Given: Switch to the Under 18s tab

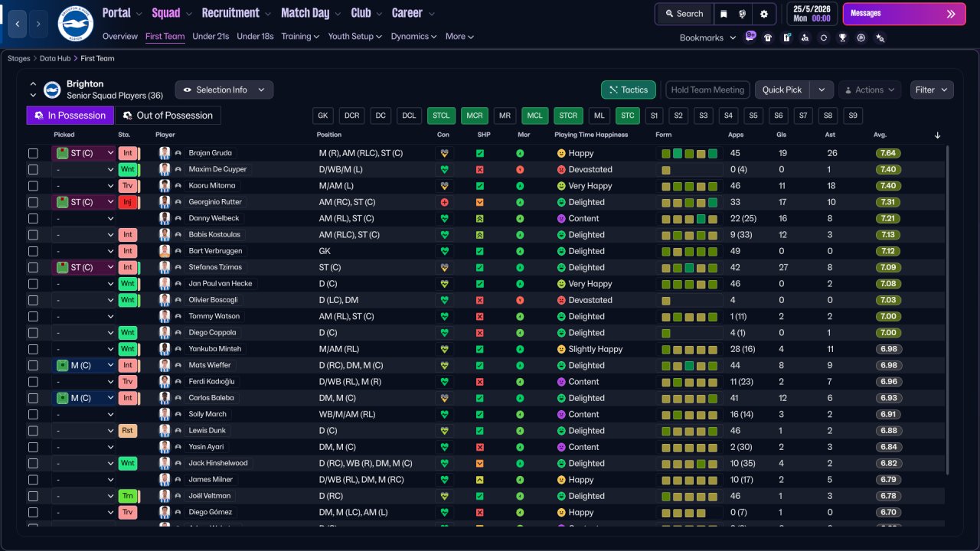Looking at the screenshot, I should [x=255, y=37].
